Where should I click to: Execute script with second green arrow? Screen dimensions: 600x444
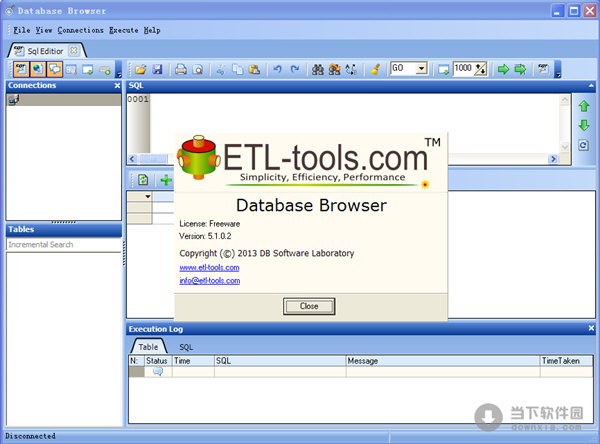point(520,69)
